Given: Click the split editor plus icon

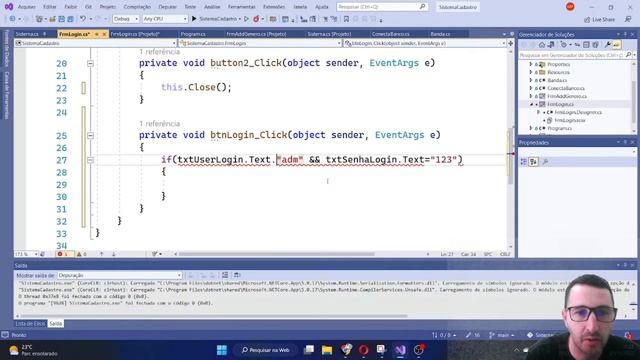Looking at the screenshot, I should (510, 43).
